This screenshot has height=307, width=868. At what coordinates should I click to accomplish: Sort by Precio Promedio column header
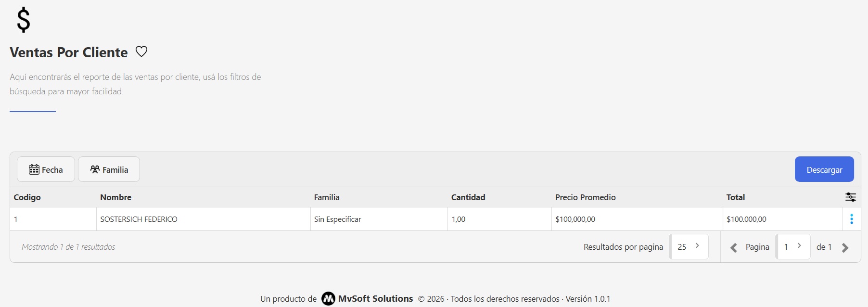[x=585, y=197]
